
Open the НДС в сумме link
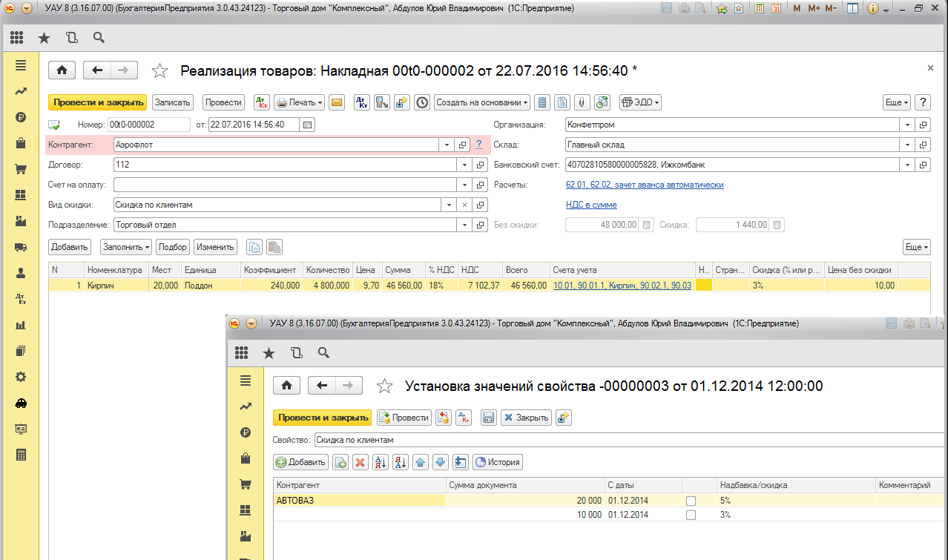pyautogui.click(x=591, y=205)
